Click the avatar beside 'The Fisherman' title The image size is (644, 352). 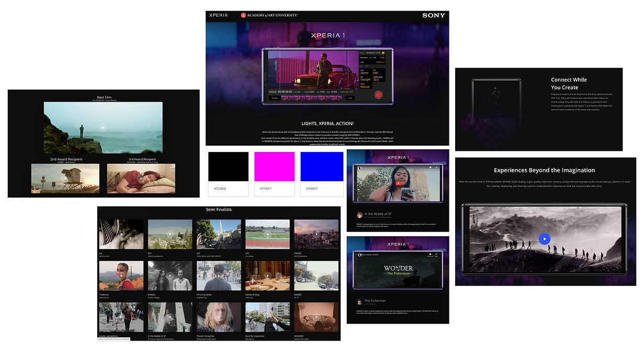pos(360,302)
